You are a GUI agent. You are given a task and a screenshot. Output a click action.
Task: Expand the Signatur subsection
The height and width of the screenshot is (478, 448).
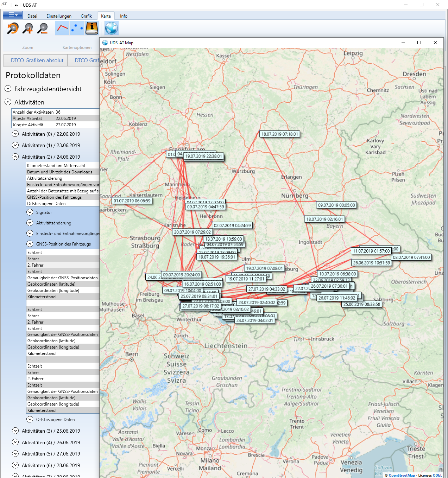click(x=30, y=212)
